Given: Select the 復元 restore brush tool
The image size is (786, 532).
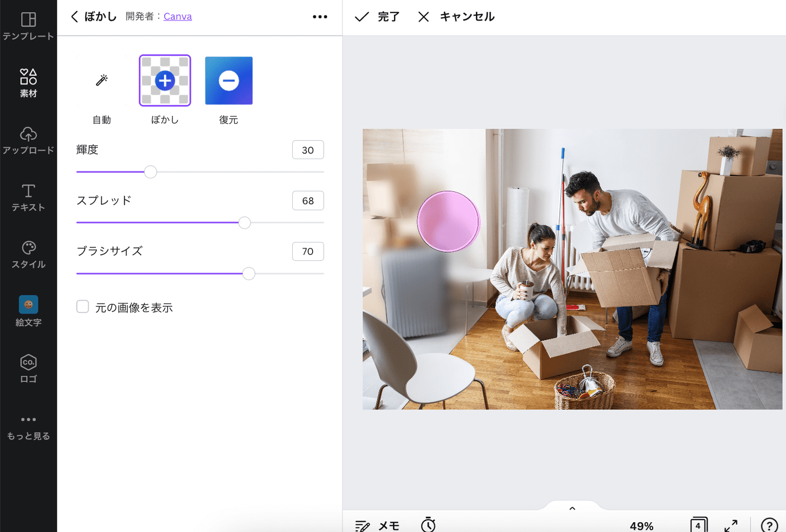Looking at the screenshot, I should [x=229, y=81].
